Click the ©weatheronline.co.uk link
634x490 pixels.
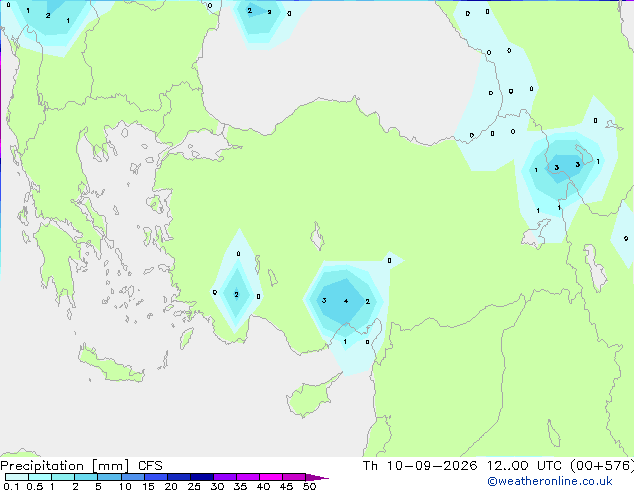550,481
